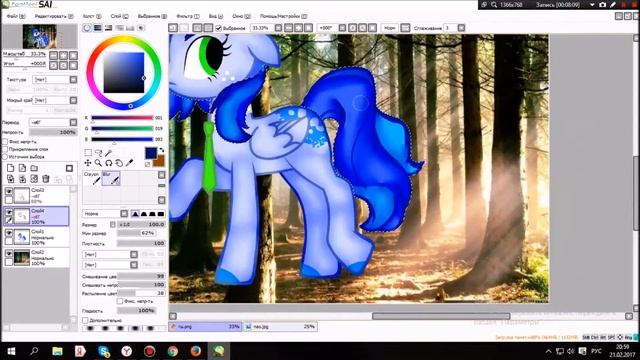Open the Файл menu
Image resolution: width=640 pixels, height=360 pixels.
pyautogui.click(x=16, y=16)
